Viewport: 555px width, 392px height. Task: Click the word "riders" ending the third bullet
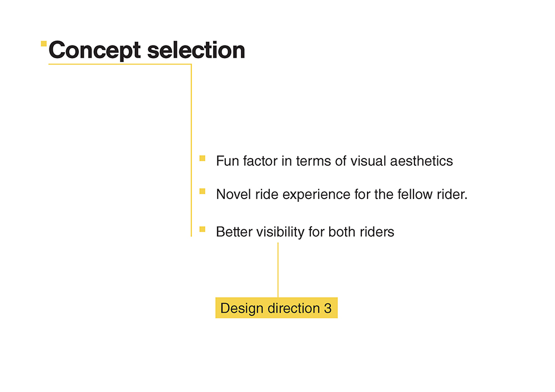[377, 232]
